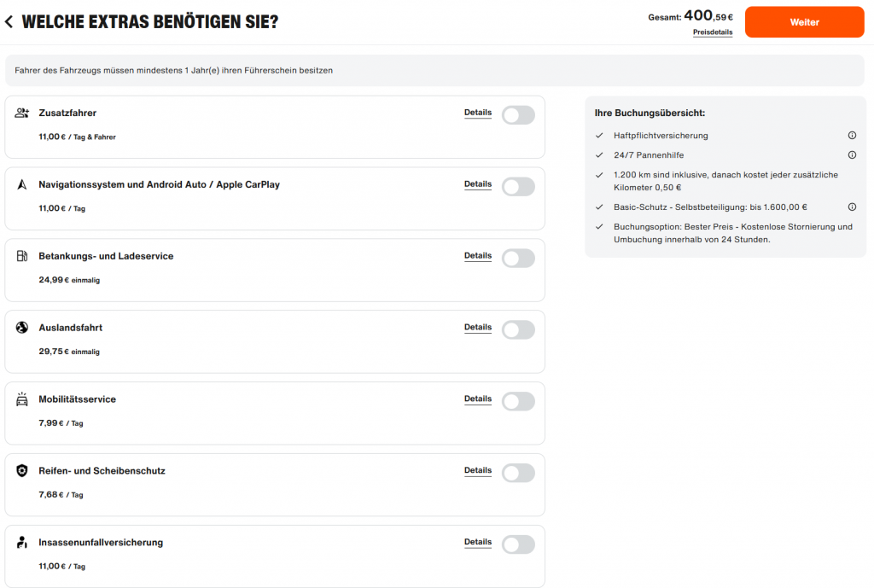Open the Preisdetails link
874x588 pixels.
point(713,32)
